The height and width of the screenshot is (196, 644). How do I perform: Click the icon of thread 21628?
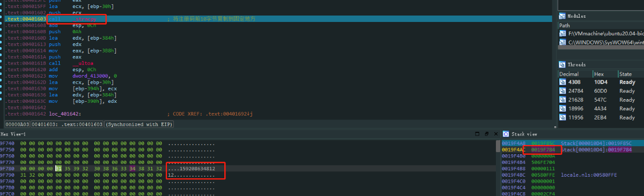pos(562,100)
